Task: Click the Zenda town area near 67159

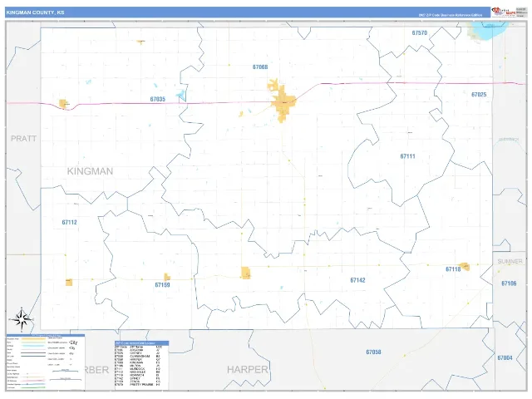Action: pos(167,277)
